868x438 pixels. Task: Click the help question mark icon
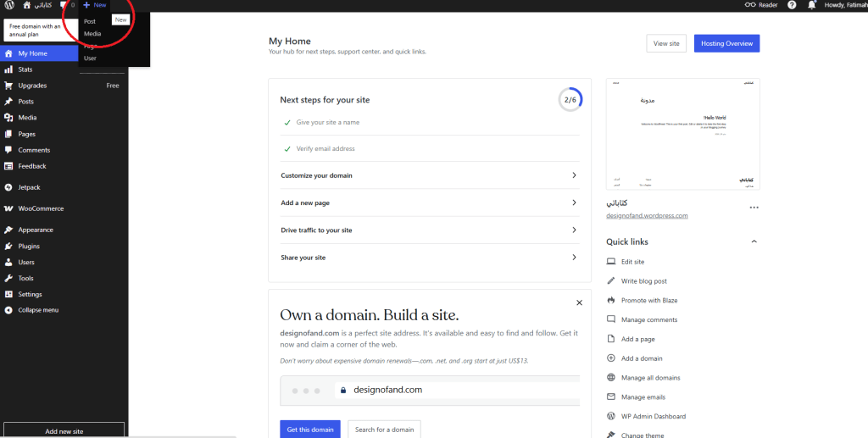click(x=792, y=5)
